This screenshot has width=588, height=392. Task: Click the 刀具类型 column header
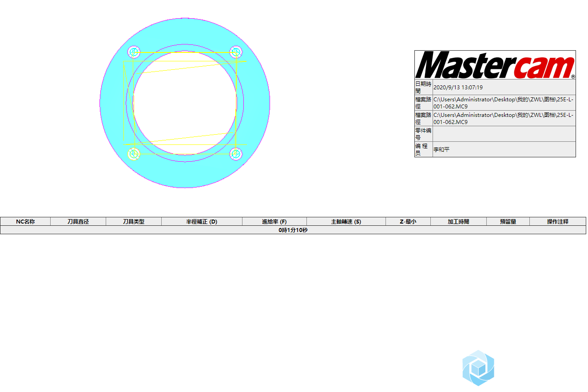134,221
